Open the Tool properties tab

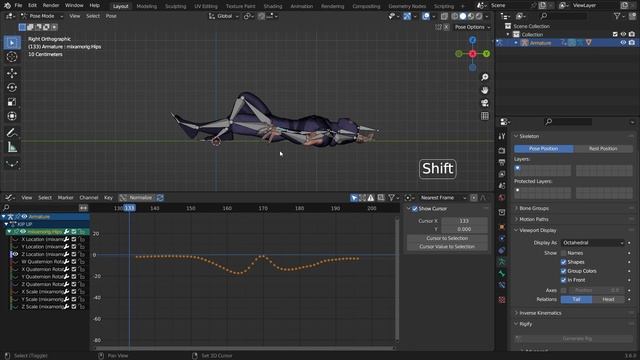click(x=502, y=136)
